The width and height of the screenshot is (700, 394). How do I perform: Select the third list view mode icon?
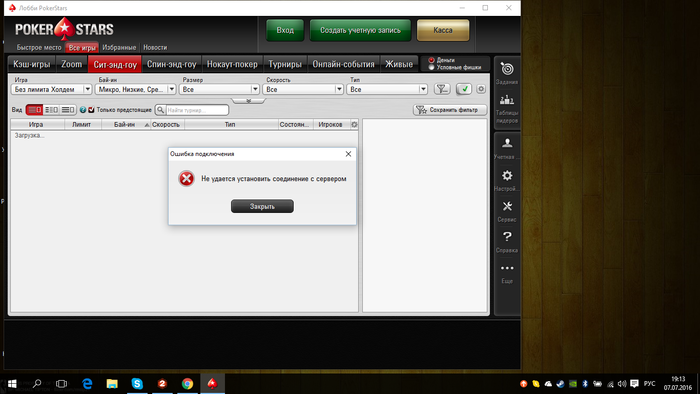pos(67,110)
